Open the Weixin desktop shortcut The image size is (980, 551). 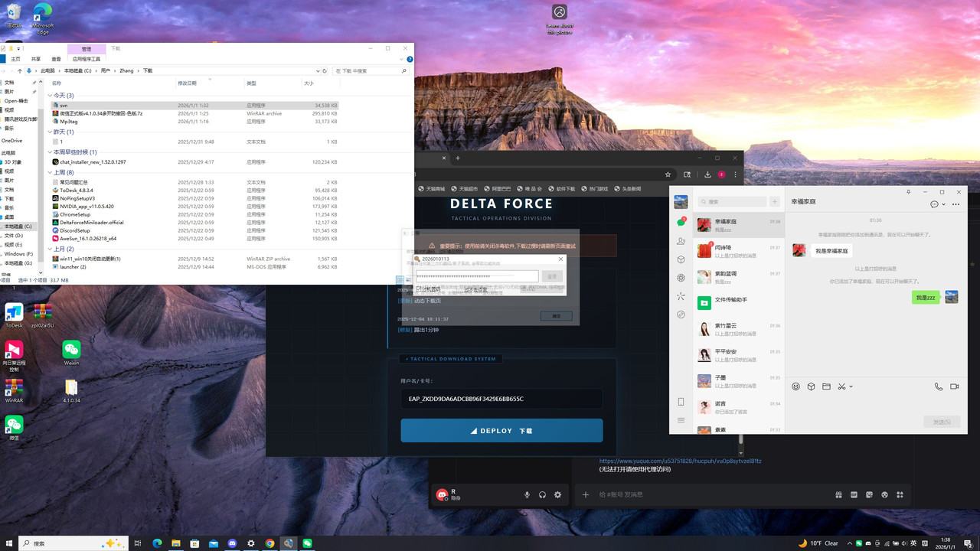click(71, 354)
